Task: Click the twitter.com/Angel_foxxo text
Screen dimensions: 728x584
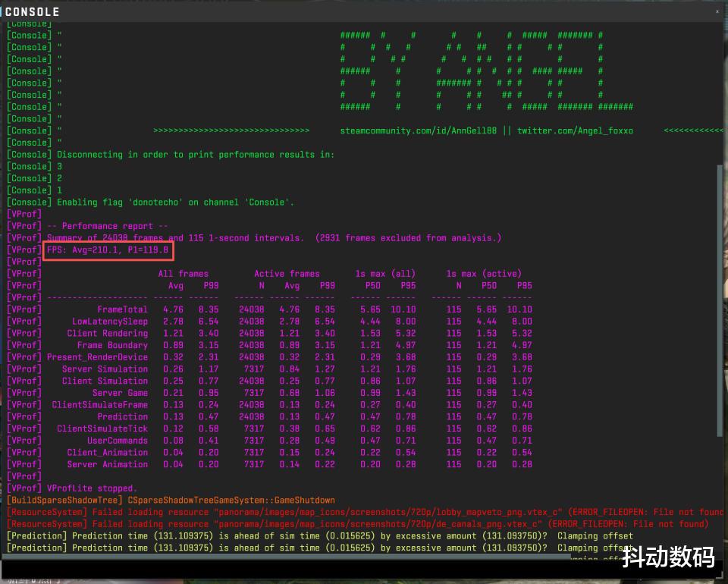Action: click(575, 130)
